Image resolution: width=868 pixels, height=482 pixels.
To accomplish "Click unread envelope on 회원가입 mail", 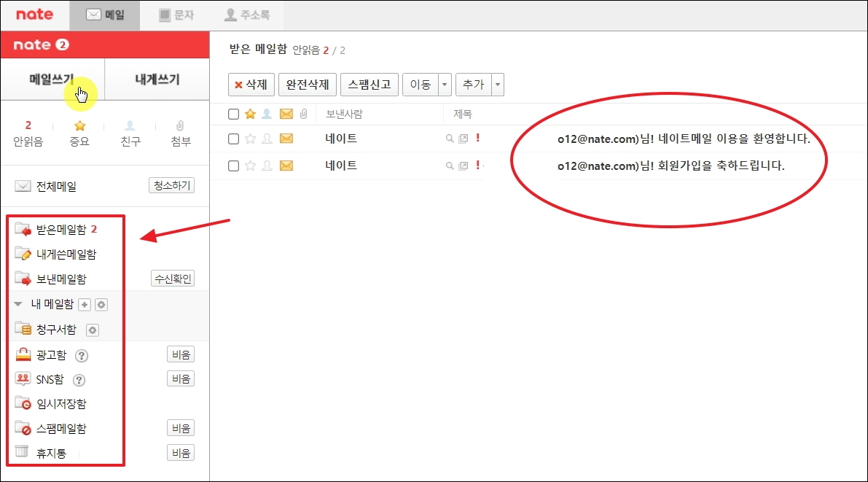I will pyautogui.click(x=286, y=166).
